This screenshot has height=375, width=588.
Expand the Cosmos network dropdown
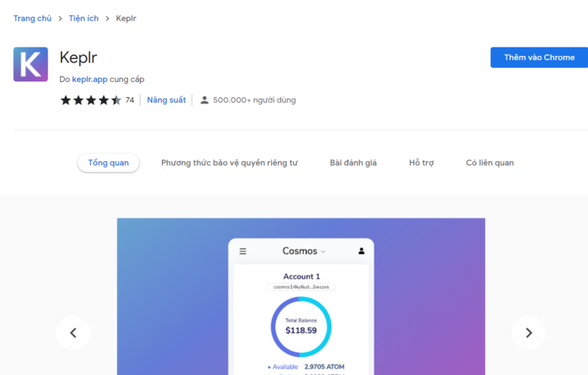(304, 251)
